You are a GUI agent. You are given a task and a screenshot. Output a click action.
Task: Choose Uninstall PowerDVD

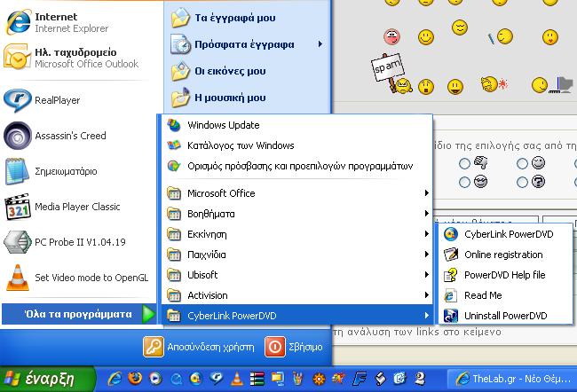506,316
